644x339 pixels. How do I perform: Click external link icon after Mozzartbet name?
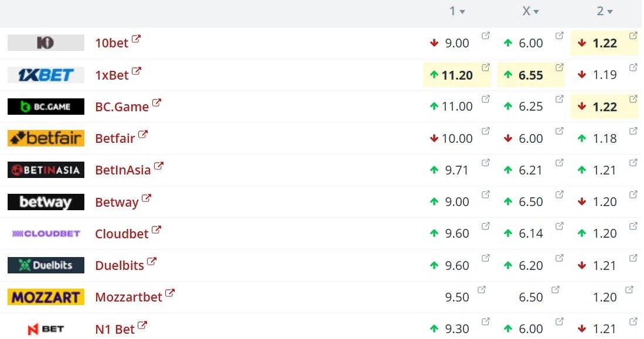169,293
